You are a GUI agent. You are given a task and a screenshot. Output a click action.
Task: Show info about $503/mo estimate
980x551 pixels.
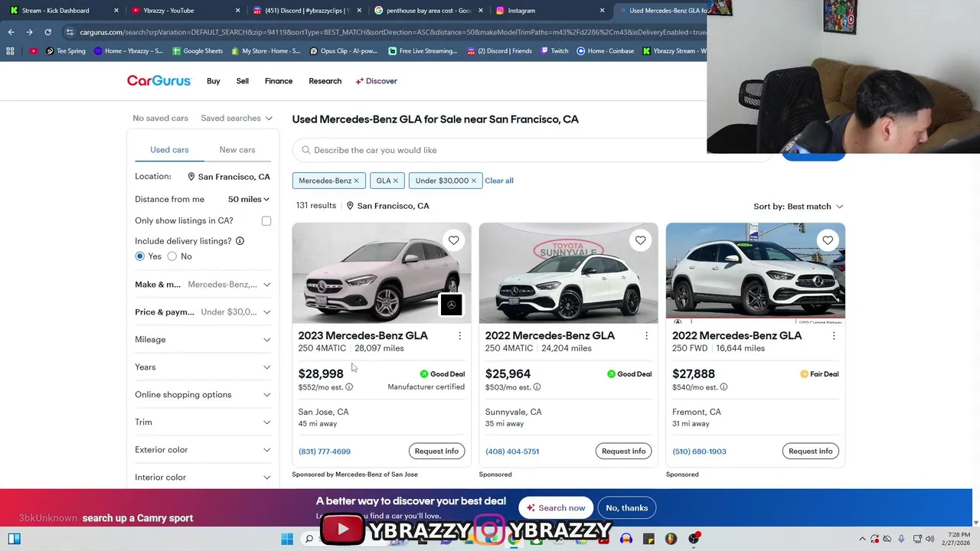click(537, 387)
